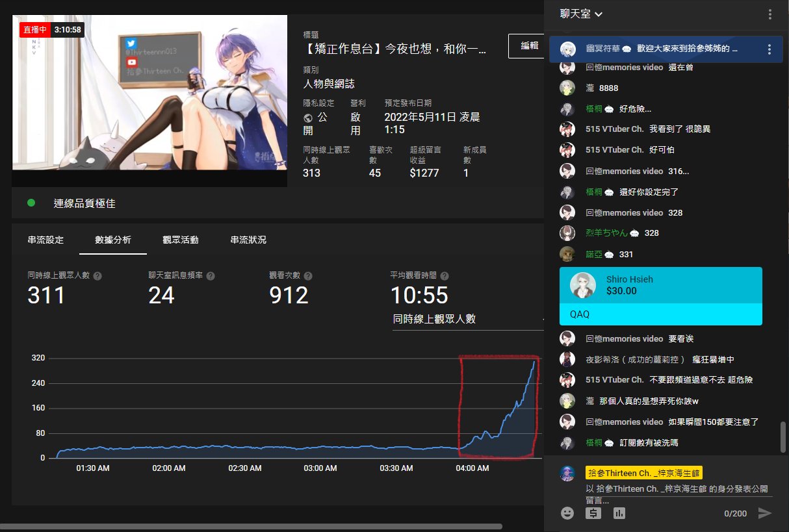
Task: Click the live stream preview thumbnail
Action: click(149, 92)
